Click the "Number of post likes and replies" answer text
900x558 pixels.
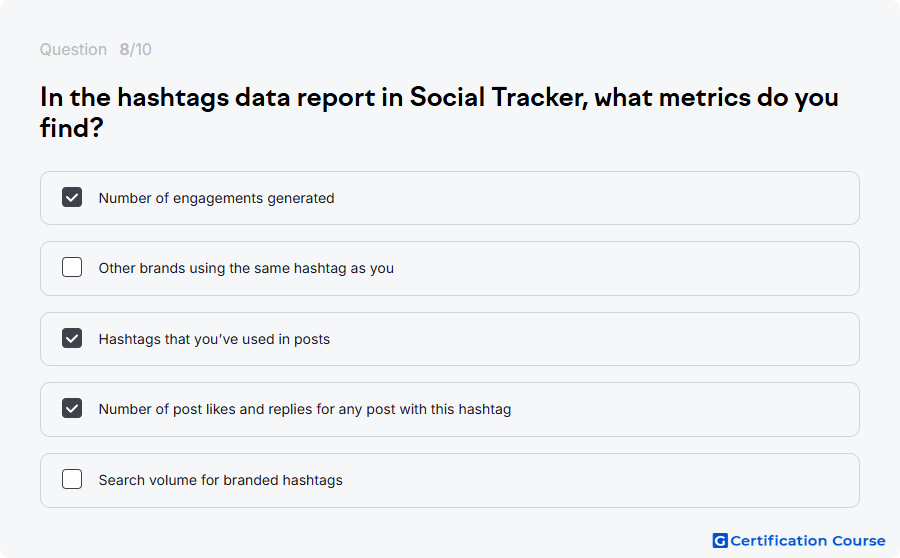tap(305, 409)
